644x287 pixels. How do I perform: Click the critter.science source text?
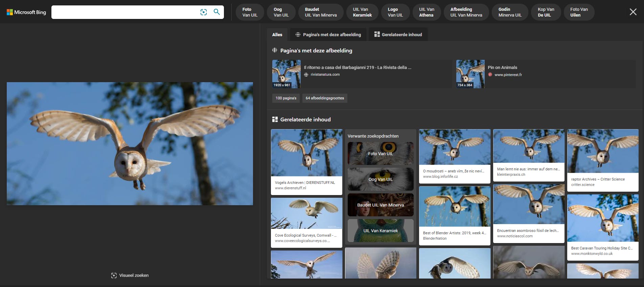pyautogui.click(x=583, y=185)
